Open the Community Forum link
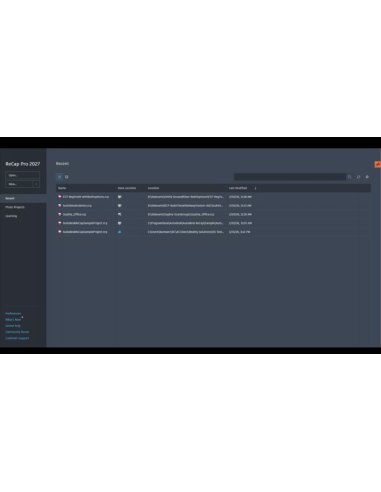This screenshot has height=492, width=381. [x=17, y=332]
